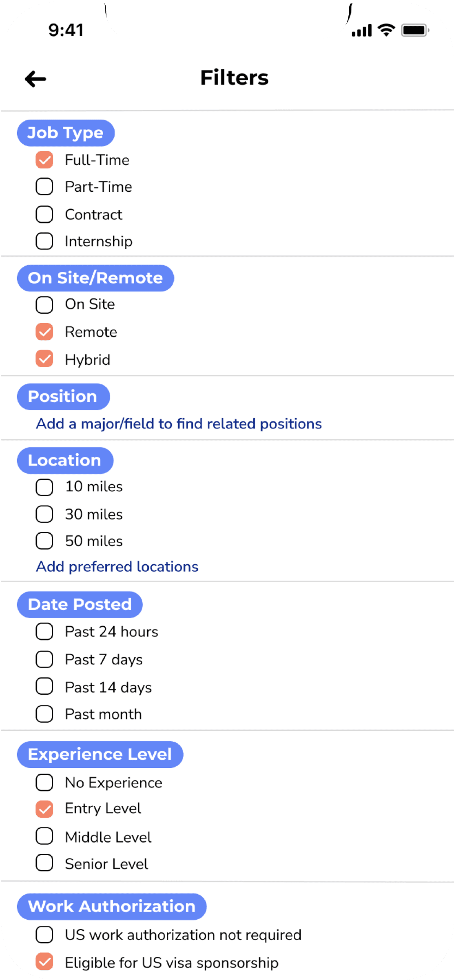The height and width of the screenshot is (980, 454).
Task: Select the On Site checkbox
Action: (x=44, y=305)
